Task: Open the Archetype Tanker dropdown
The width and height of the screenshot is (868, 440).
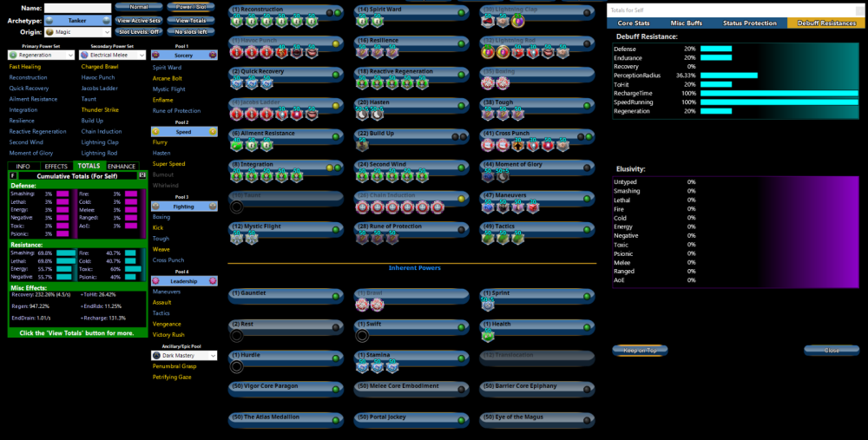Action: coord(78,19)
